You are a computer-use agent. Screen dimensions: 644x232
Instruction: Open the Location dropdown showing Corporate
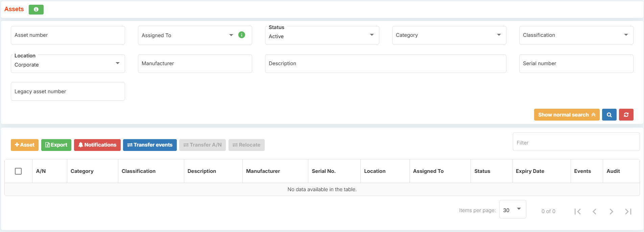click(68, 63)
